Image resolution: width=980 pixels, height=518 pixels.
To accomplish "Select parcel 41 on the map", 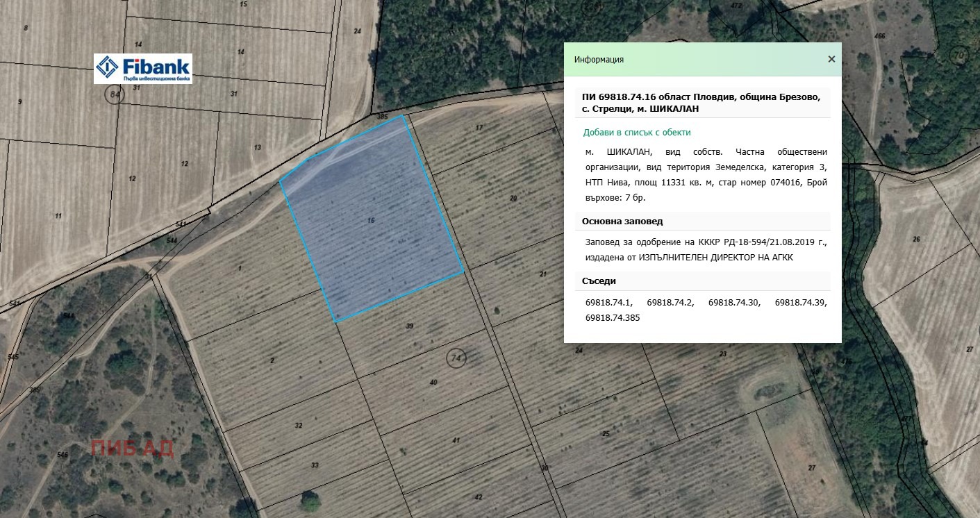I will pos(456,440).
